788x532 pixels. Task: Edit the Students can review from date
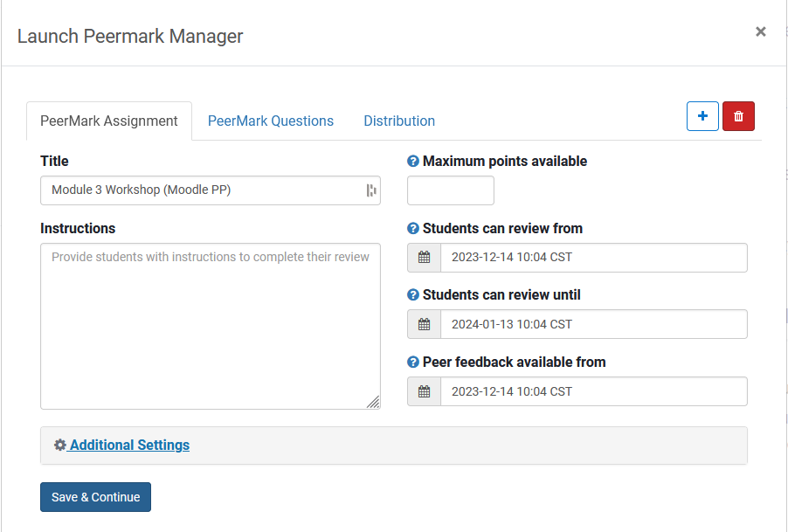(x=594, y=258)
